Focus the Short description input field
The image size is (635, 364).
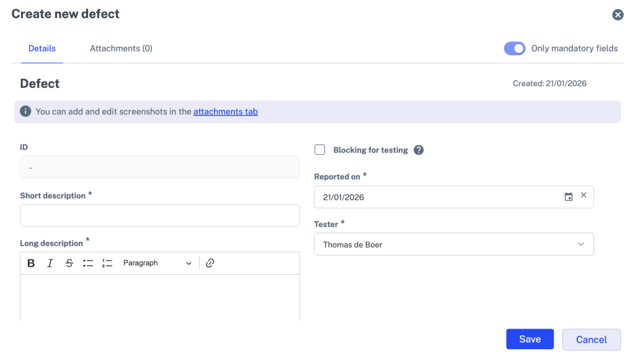click(160, 216)
